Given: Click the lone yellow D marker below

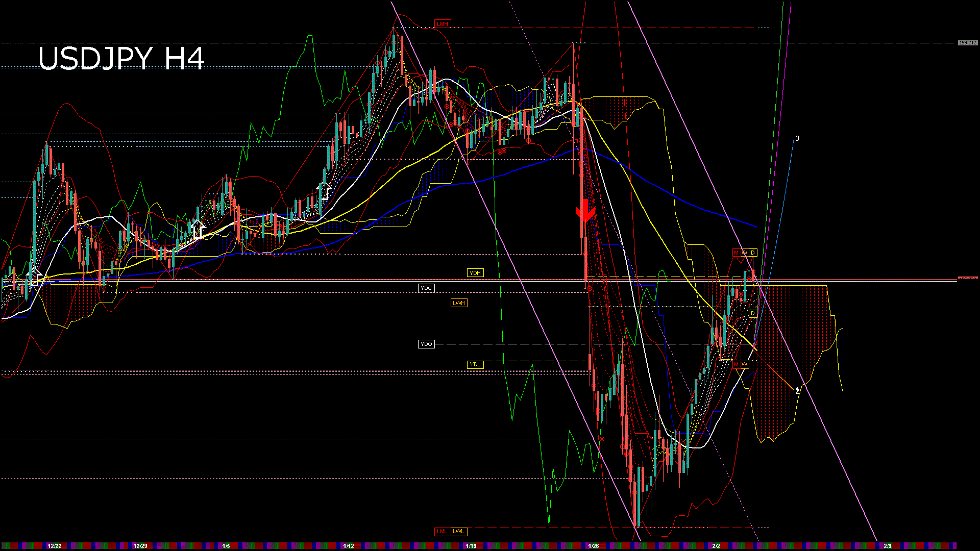Looking at the screenshot, I should (x=753, y=313).
